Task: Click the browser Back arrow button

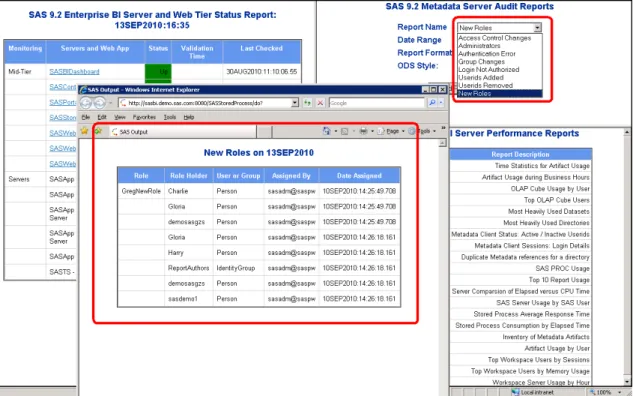Action: 86,103
